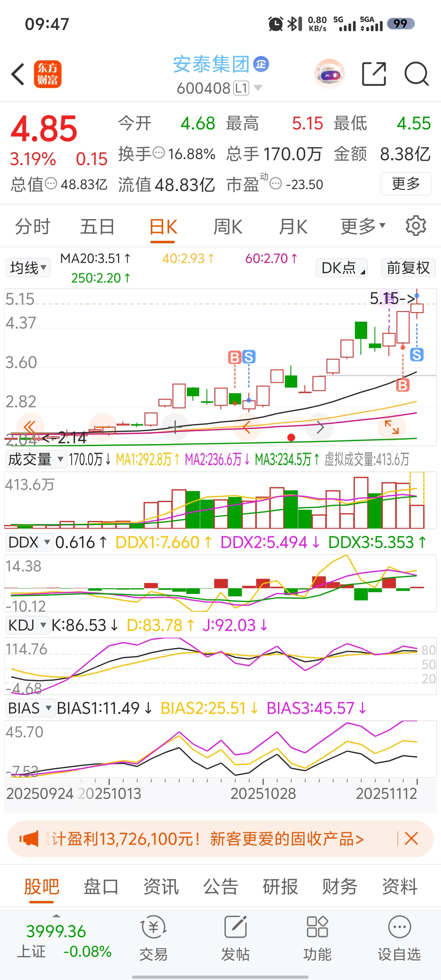Open the 均线 indicator dropdown

point(28,268)
